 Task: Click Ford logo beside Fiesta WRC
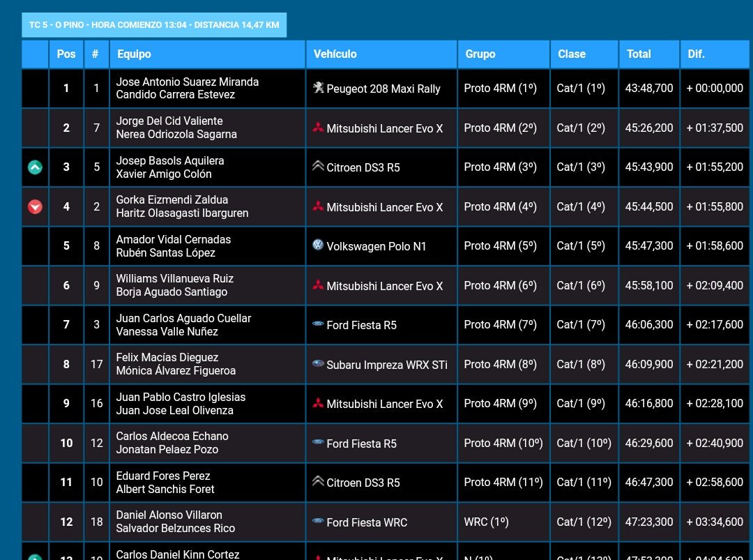coord(318,521)
